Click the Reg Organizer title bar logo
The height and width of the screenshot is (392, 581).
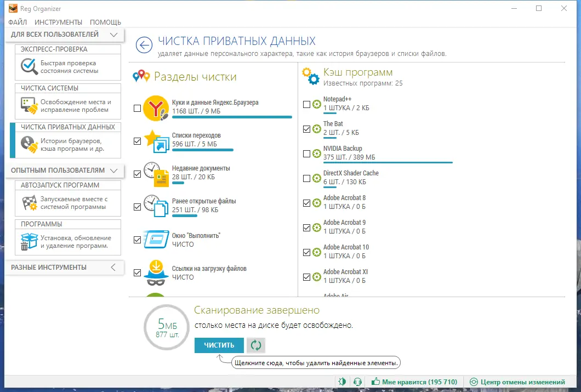pyautogui.click(x=13, y=8)
